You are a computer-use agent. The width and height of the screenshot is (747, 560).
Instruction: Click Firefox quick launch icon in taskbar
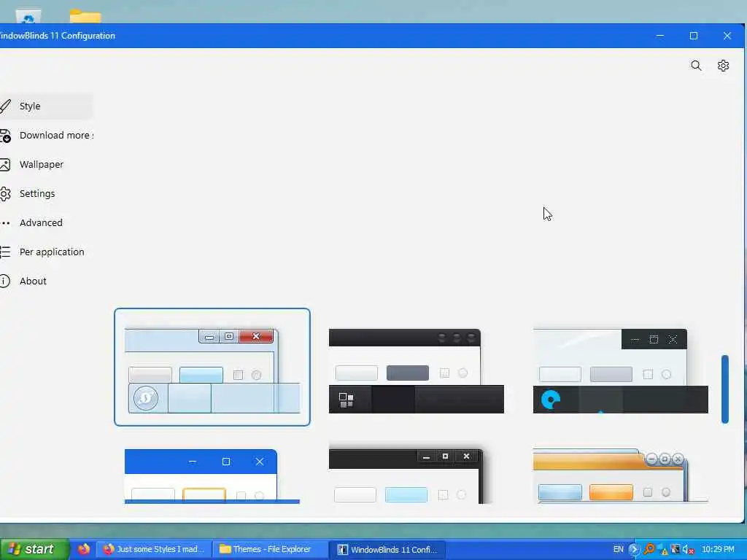83,550
